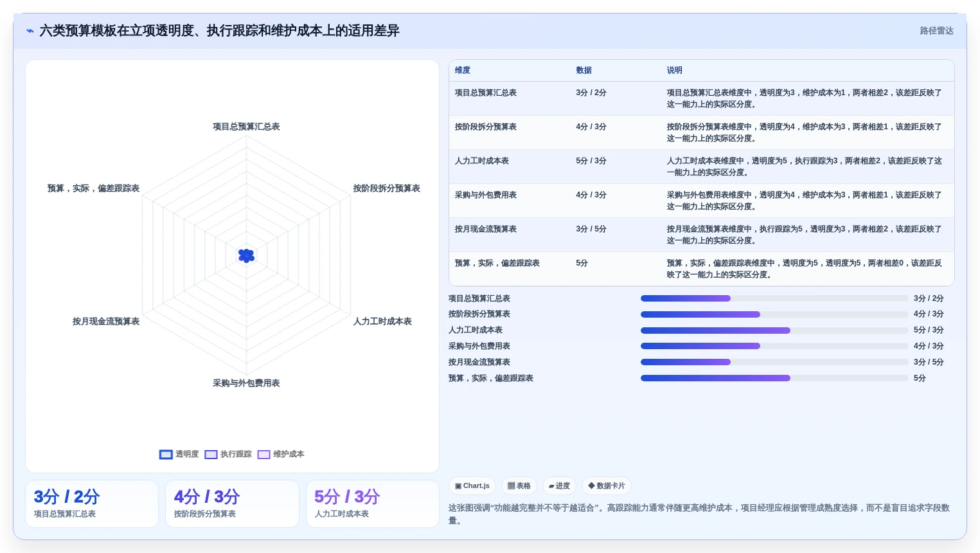980x553 pixels.
Task: Select table cell 采购与外包费用表 in 维度 column
Action: pyautogui.click(x=485, y=195)
